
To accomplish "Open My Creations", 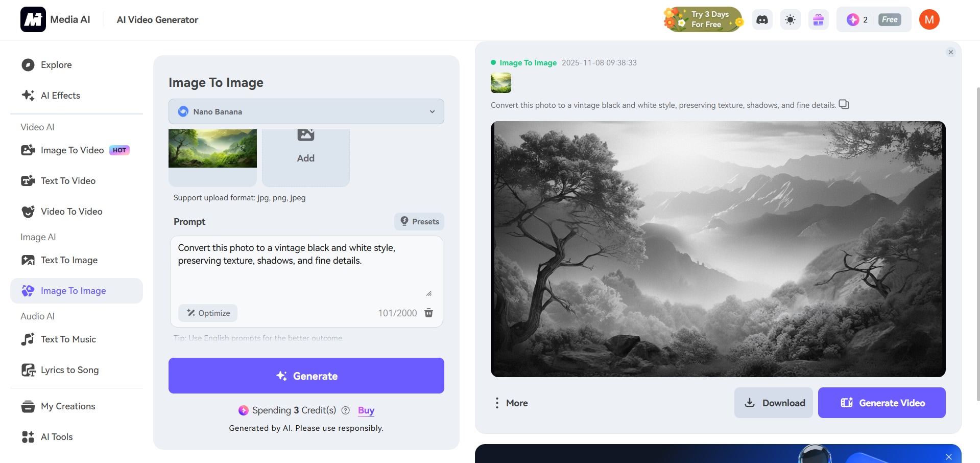I will (77, 406).
